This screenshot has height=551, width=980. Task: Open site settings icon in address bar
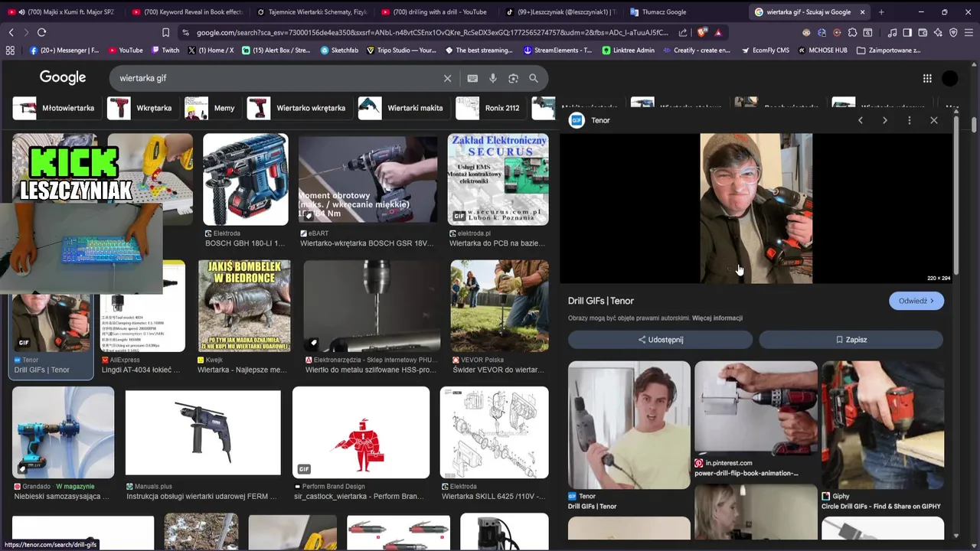point(185,32)
